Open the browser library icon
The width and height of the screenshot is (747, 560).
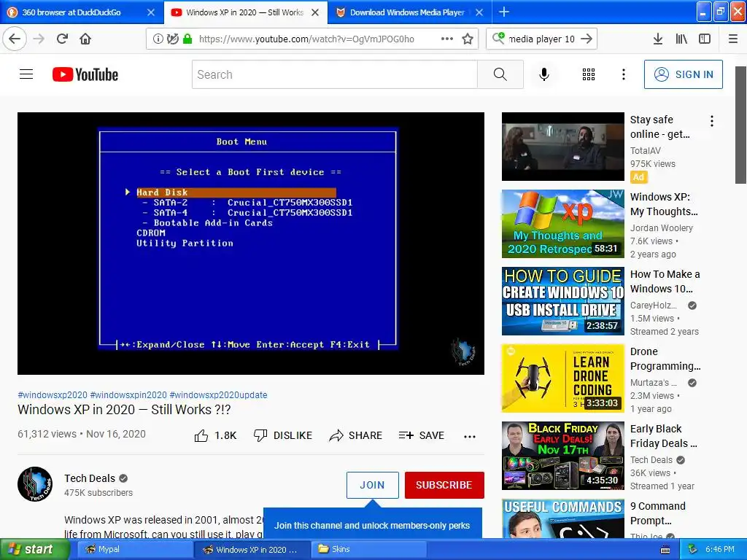pyautogui.click(x=681, y=39)
